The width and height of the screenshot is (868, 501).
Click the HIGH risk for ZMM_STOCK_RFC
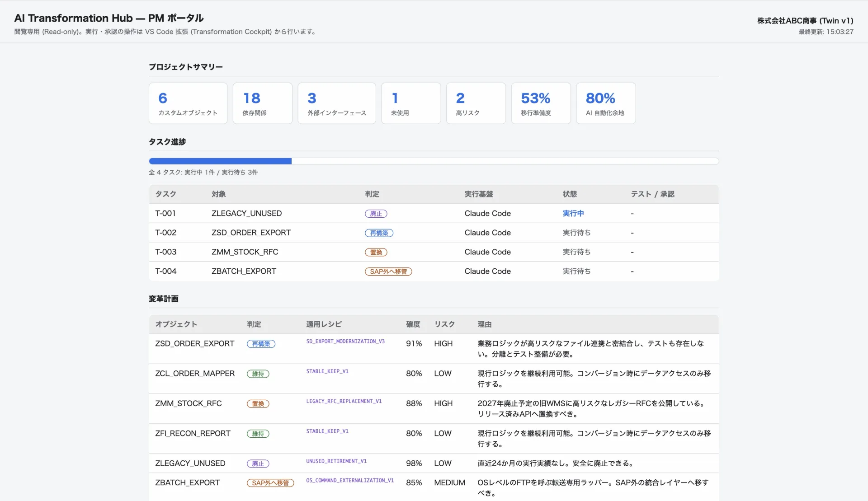coord(443,403)
